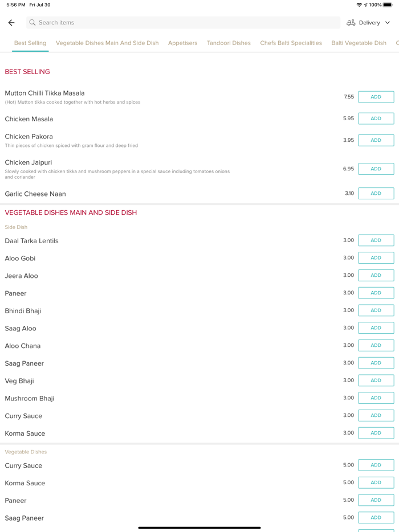Tap the delivery scooter icon
The width and height of the screenshot is (399, 532).
[351, 23]
